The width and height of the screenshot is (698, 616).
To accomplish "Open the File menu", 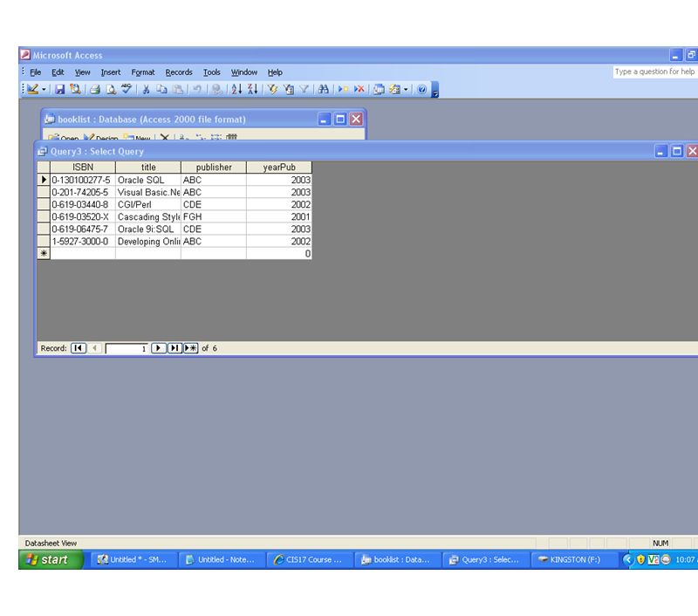I will click(35, 72).
